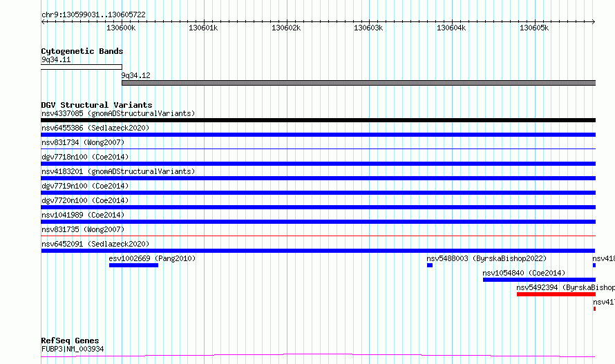
Task: Open variant label nsv5488003 (ByrskaBishop2022)
Action: (x=486, y=258)
